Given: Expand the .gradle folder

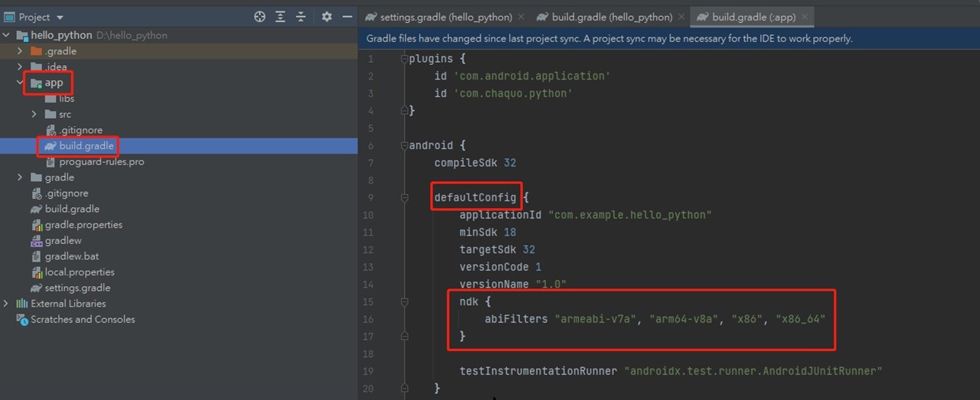Looking at the screenshot, I should pos(21,51).
